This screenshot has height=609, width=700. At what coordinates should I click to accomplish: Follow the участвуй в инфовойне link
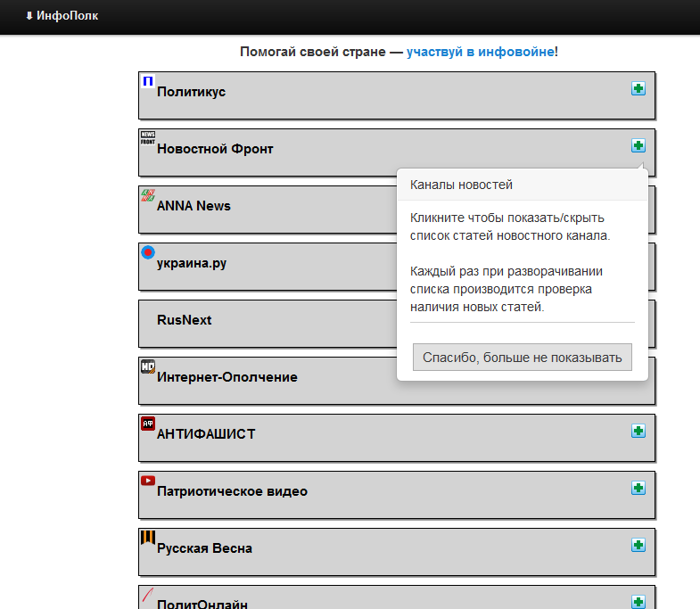click(x=480, y=52)
